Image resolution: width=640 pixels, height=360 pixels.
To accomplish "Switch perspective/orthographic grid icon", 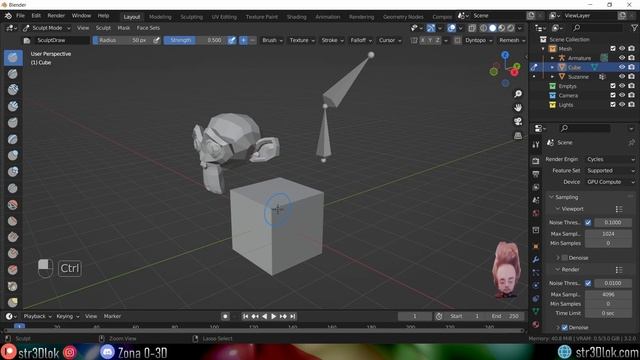I will pyautogui.click(x=518, y=136).
